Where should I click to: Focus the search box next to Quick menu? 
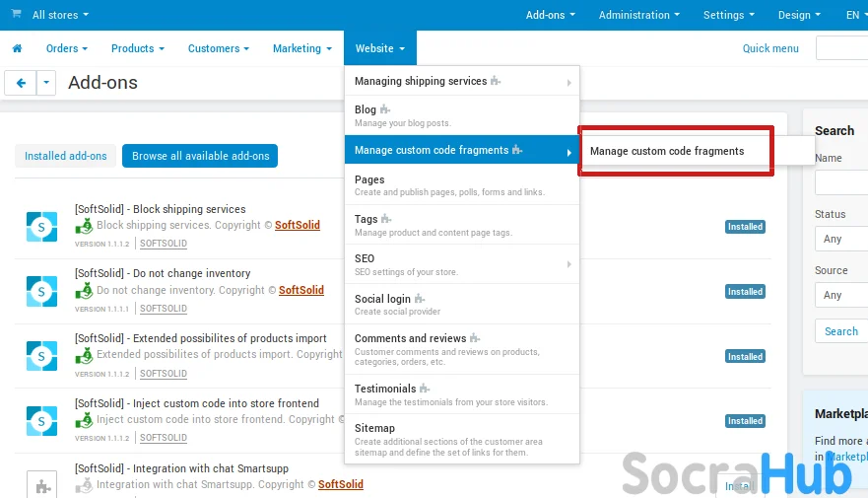[x=842, y=48]
